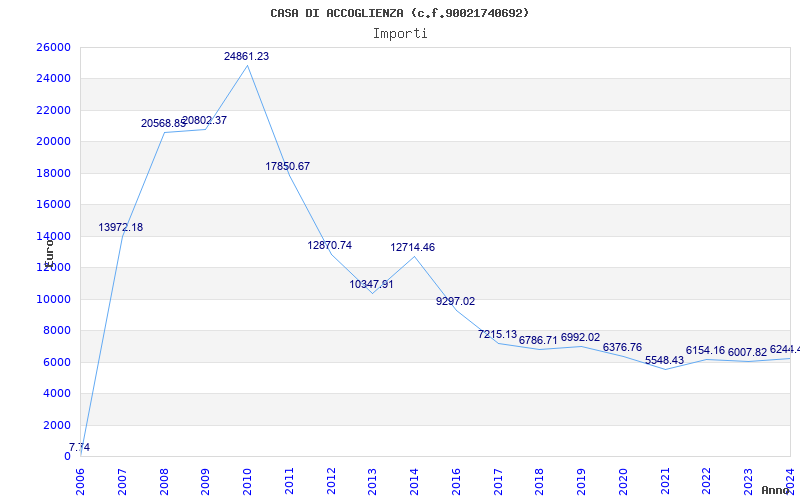The image size is (800, 500).
Task: Click the Euro axis label
Action: 49,253
